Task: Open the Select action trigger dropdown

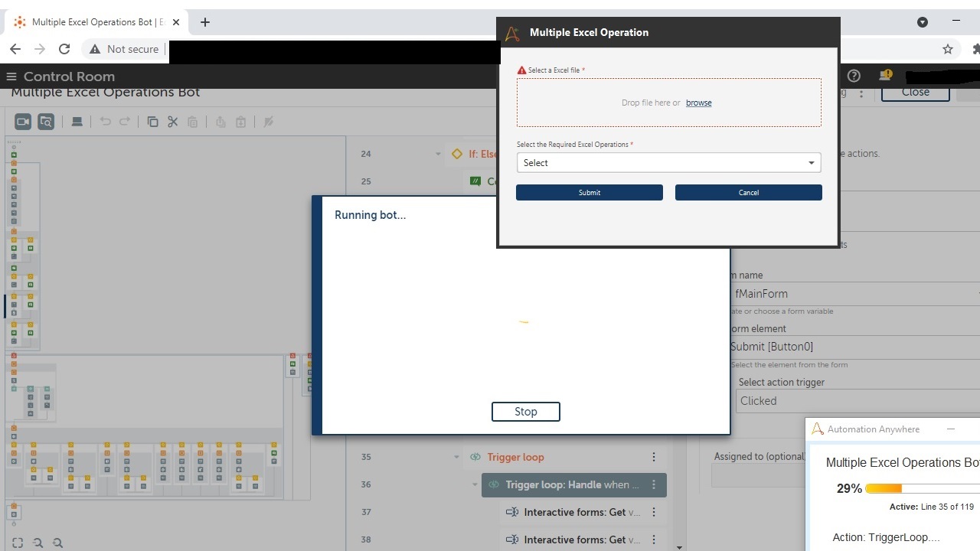Action: point(857,401)
